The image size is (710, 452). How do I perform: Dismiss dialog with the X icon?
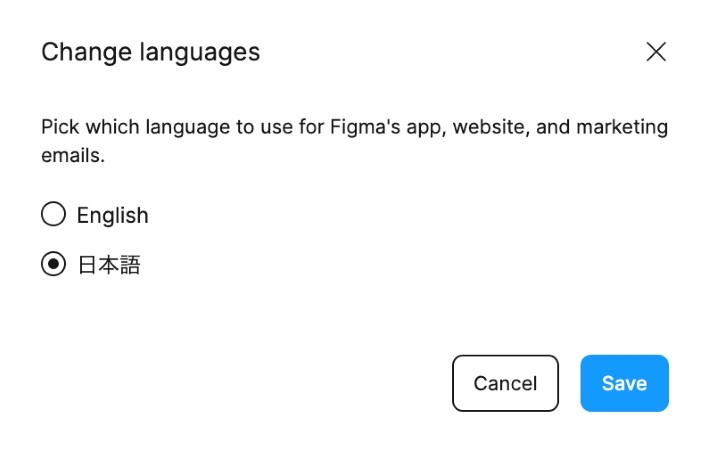tap(656, 52)
